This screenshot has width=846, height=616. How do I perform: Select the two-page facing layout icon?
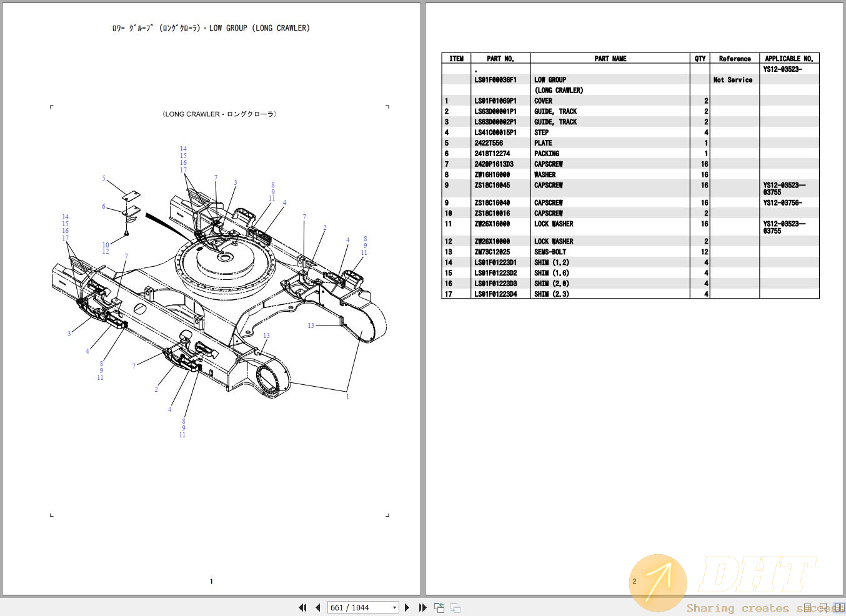[x=839, y=608]
